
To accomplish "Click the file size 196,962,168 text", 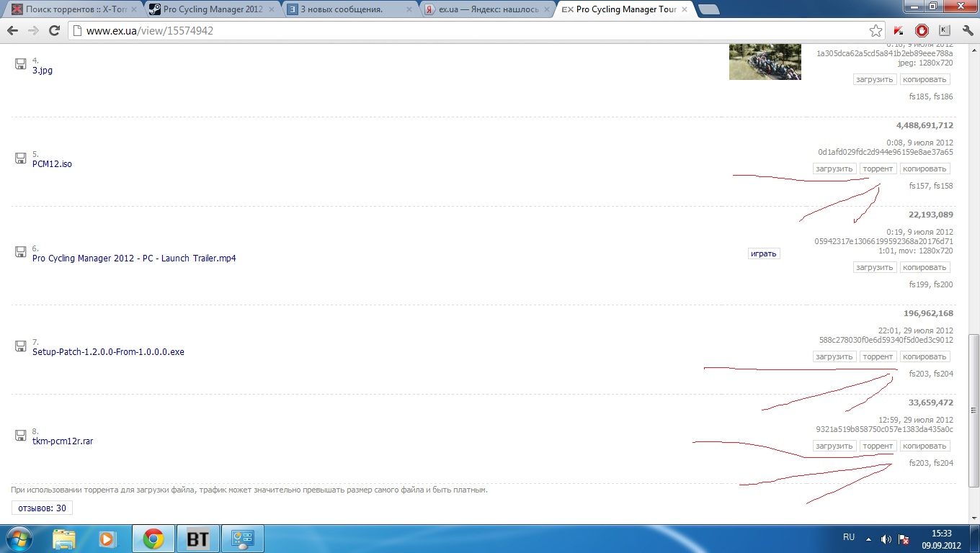I will coord(928,313).
